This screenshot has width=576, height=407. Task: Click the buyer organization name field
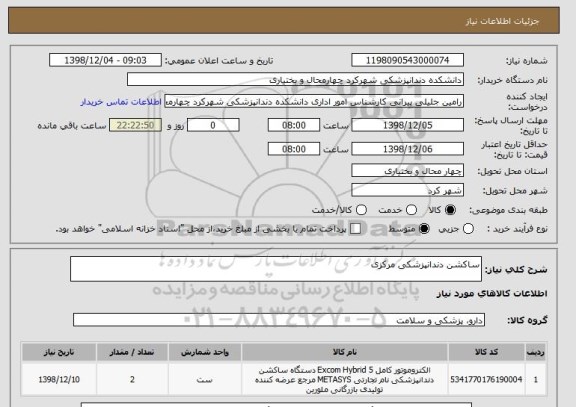295,80
